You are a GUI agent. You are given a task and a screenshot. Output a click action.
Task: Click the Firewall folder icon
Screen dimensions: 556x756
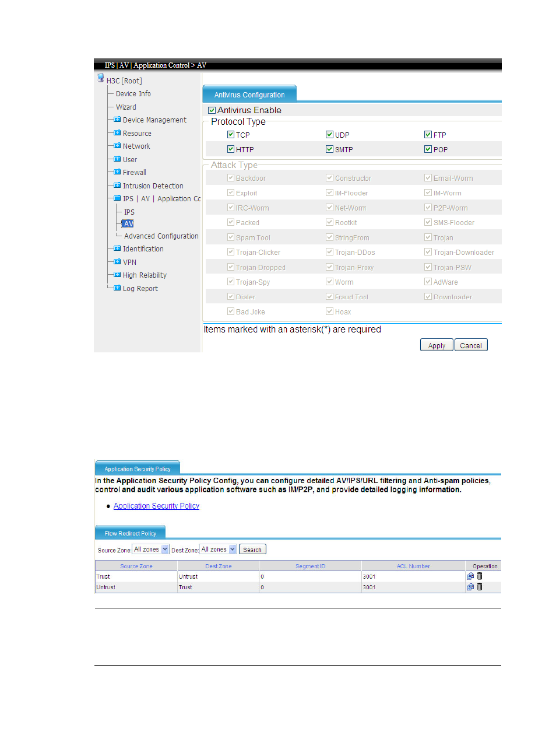pos(117,172)
